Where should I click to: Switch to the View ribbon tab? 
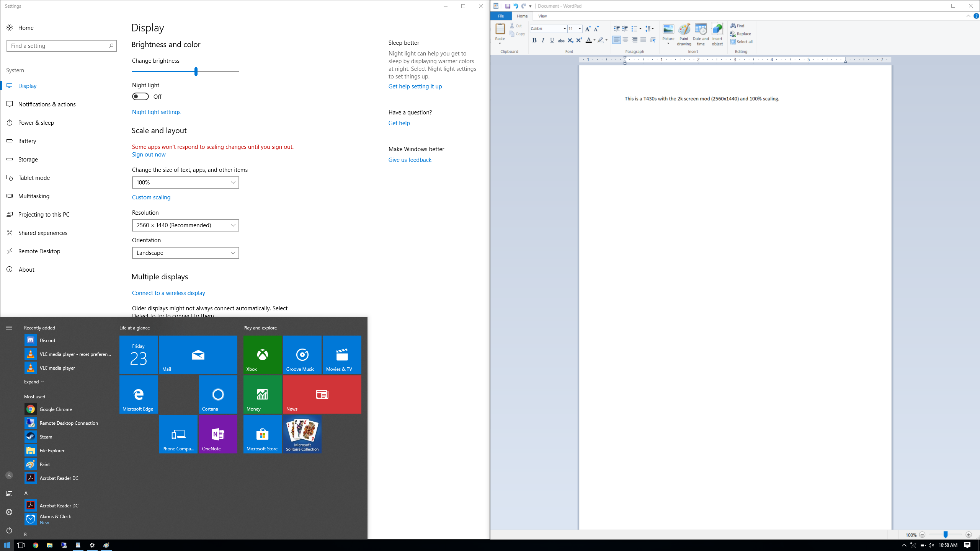click(x=542, y=16)
